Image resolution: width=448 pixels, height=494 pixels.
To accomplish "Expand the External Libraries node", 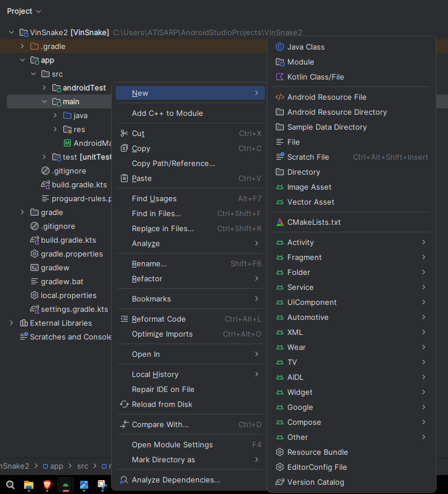I will (x=12, y=323).
